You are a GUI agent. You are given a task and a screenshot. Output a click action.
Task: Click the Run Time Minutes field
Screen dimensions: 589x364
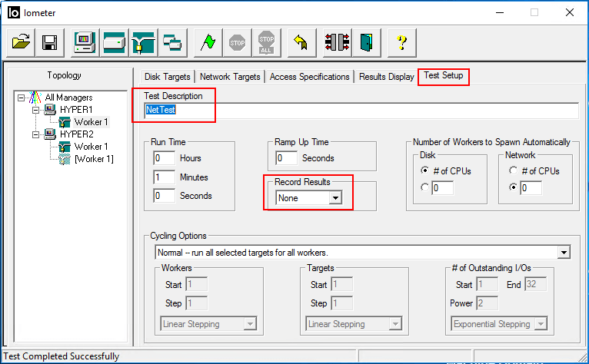pos(164,177)
